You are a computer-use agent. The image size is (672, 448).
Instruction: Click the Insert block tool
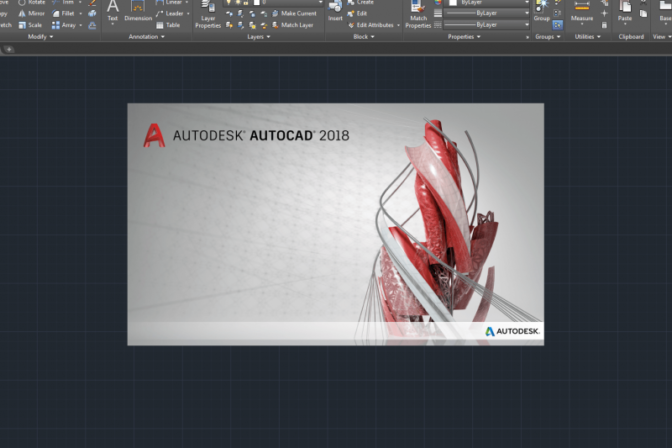point(335,11)
